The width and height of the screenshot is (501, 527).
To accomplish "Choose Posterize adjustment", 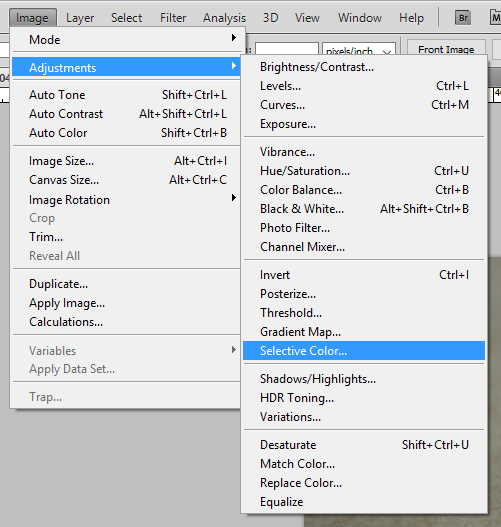I will click(x=364, y=294).
